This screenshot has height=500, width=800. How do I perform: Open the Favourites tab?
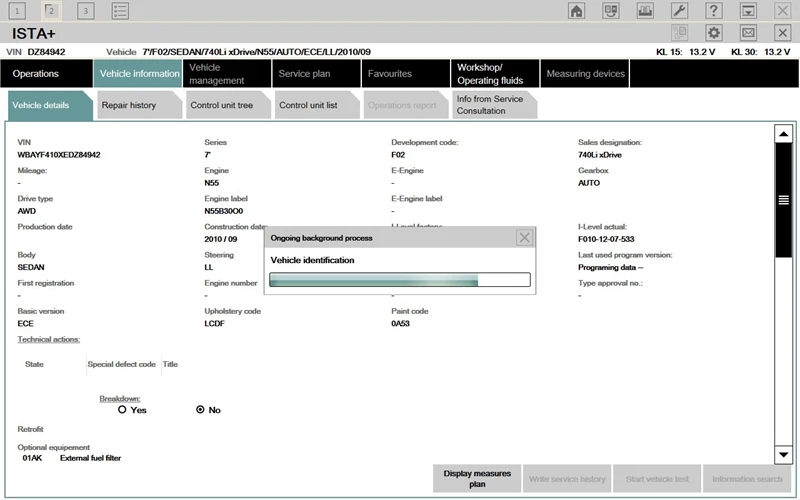(406, 73)
